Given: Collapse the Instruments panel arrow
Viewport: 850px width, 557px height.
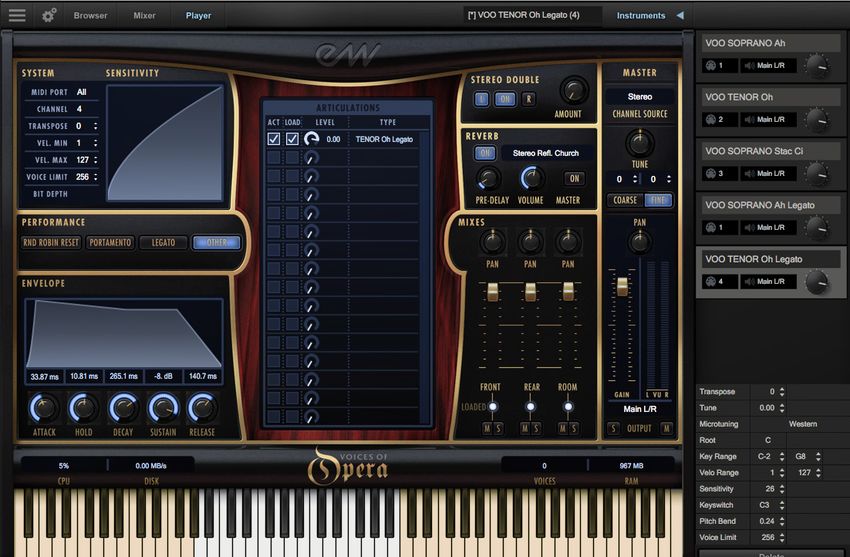Looking at the screenshot, I should coord(680,15).
